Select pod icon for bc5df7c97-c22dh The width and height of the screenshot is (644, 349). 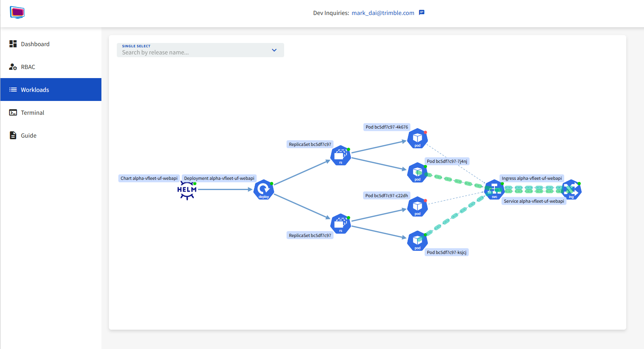[x=417, y=207]
